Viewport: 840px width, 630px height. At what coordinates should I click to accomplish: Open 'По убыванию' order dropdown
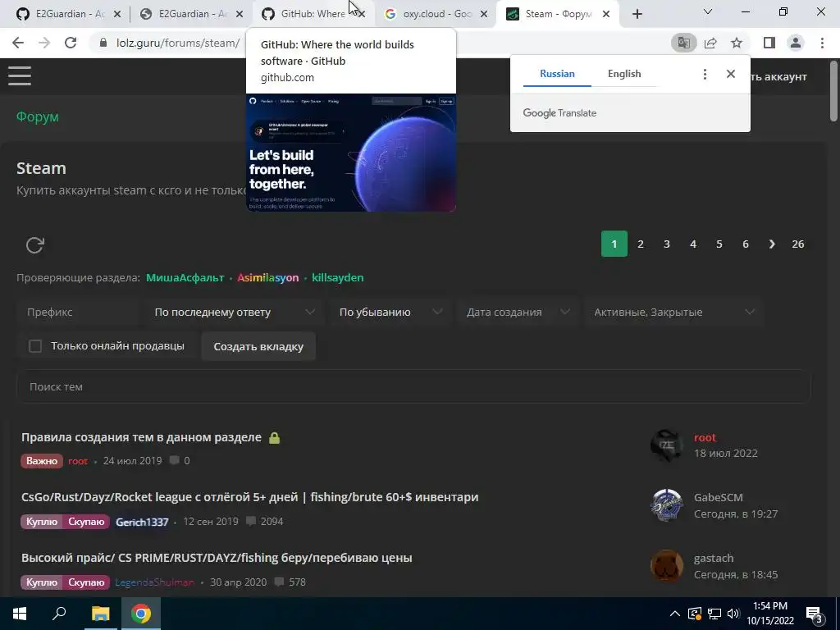(390, 312)
